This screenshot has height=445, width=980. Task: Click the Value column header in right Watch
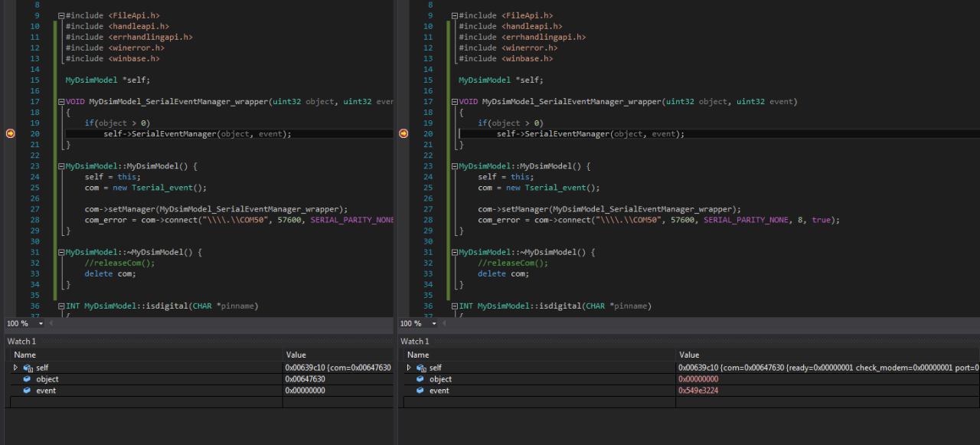point(689,355)
